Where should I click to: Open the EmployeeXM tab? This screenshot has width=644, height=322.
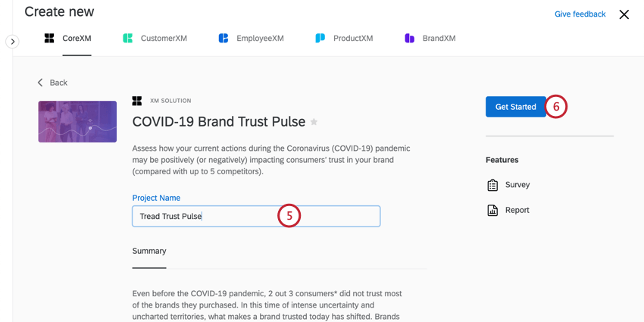point(260,39)
